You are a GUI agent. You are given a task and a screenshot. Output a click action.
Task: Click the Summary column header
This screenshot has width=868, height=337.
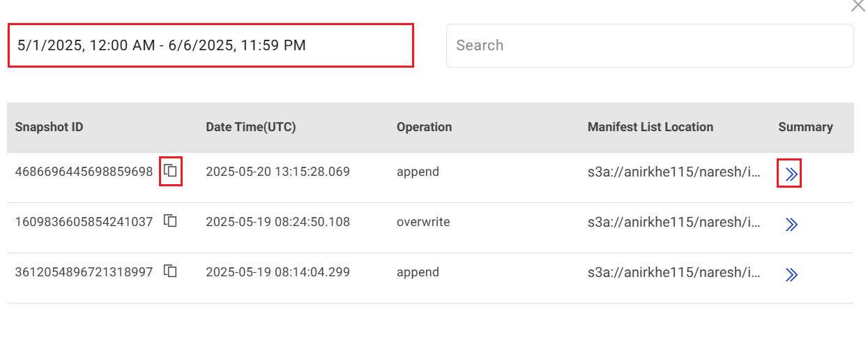point(805,127)
